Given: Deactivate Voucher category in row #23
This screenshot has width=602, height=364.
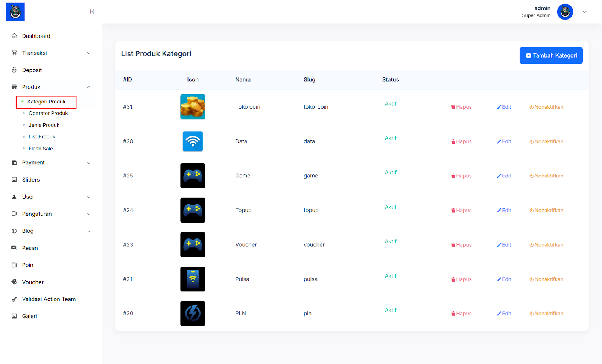Looking at the screenshot, I should pyautogui.click(x=546, y=245).
